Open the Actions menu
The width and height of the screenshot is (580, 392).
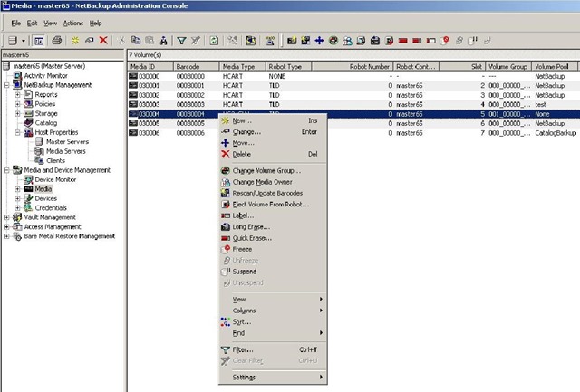click(x=73, y=23)
